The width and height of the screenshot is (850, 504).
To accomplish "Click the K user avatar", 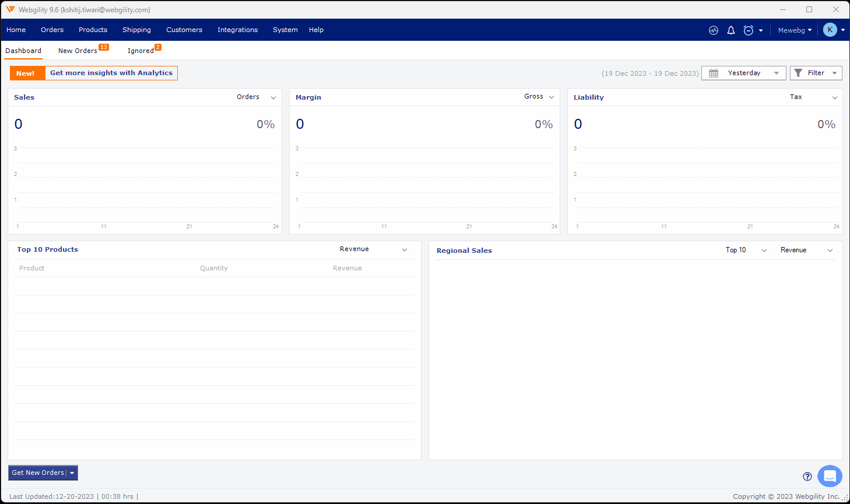I will (830, 30).
